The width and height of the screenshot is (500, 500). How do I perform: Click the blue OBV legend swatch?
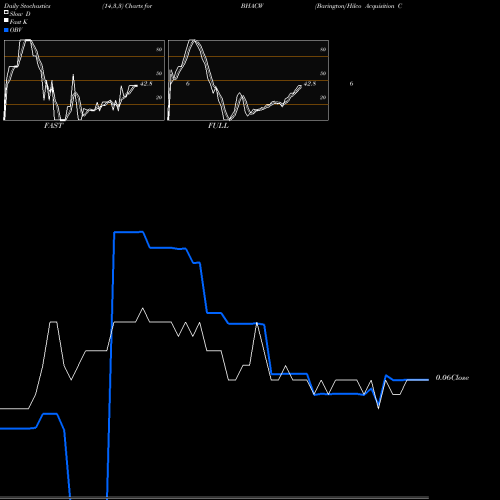[6, 30]
